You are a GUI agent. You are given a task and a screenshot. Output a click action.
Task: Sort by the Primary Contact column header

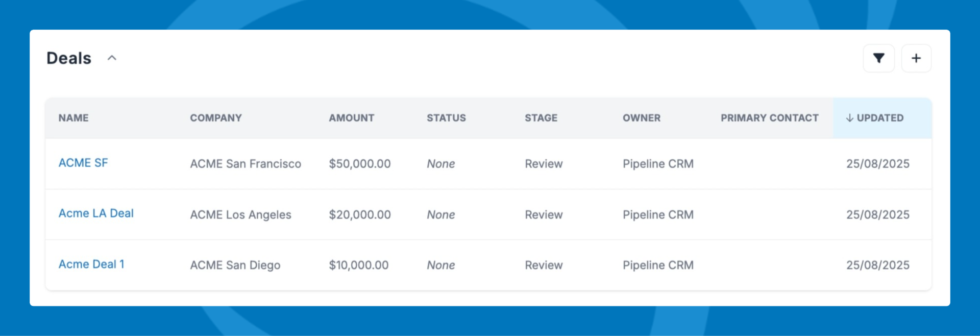tap(770, 118)
